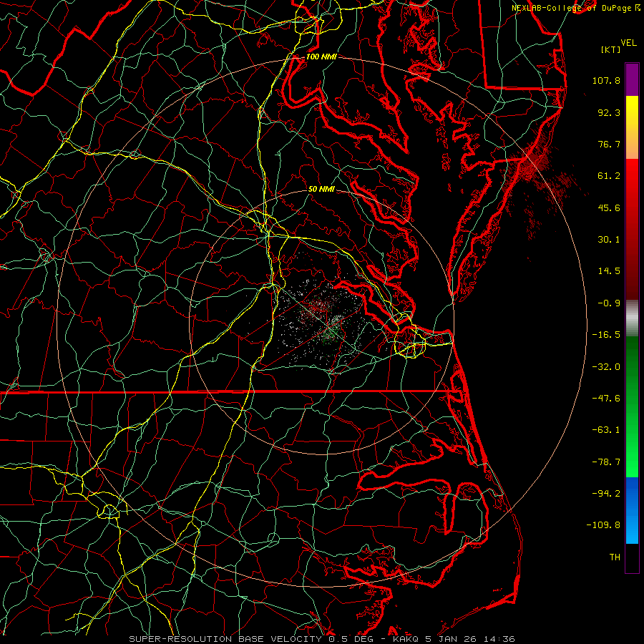644x644 pixels.
Task: Click the -47.6 value on the velocity scale
Action: [x=606, y=399]
